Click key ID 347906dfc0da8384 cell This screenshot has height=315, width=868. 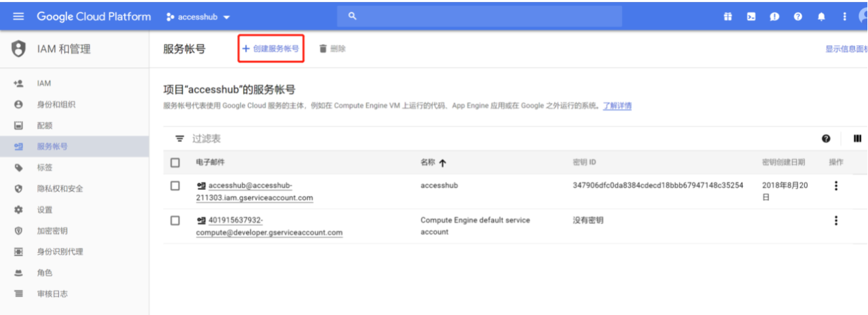coord(658,185)
